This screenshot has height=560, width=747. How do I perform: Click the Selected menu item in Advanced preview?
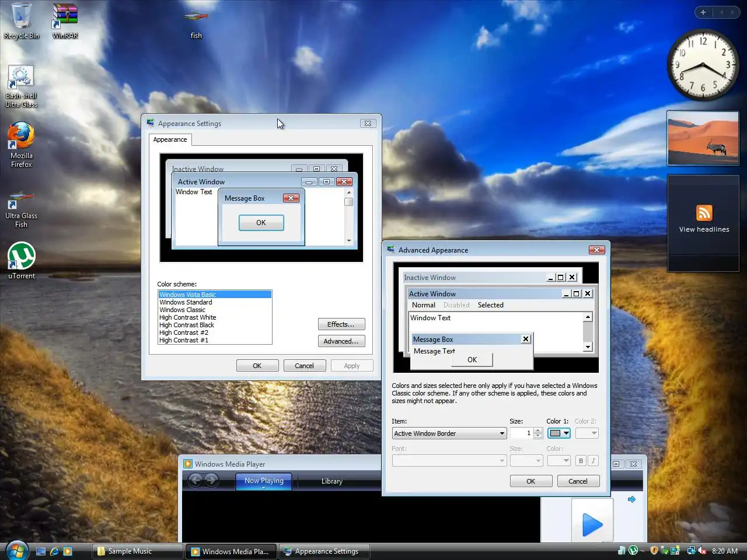pos(490,305)
